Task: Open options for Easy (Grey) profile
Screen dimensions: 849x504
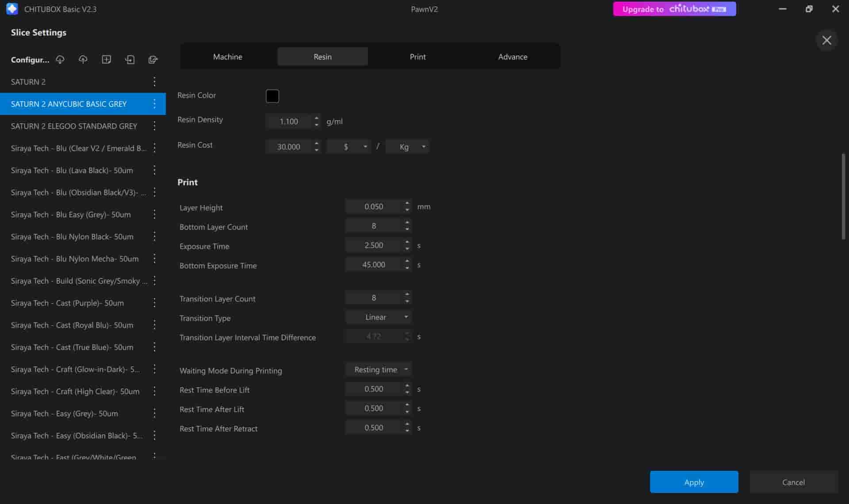Action: [154, 413]
